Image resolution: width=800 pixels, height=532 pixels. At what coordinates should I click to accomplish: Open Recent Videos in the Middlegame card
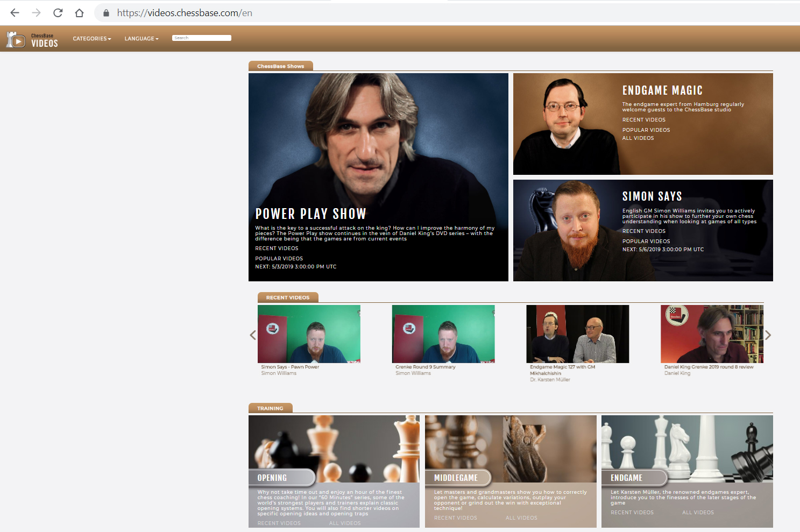[456, 518]
